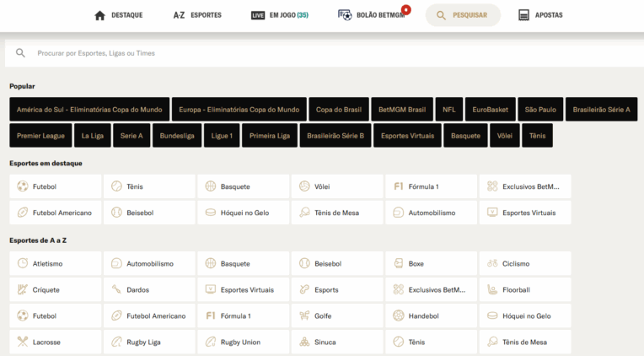This screenshot has width=644, height=356.
Task: Open the Apostas bet slip icon
Action: point(523,15)
